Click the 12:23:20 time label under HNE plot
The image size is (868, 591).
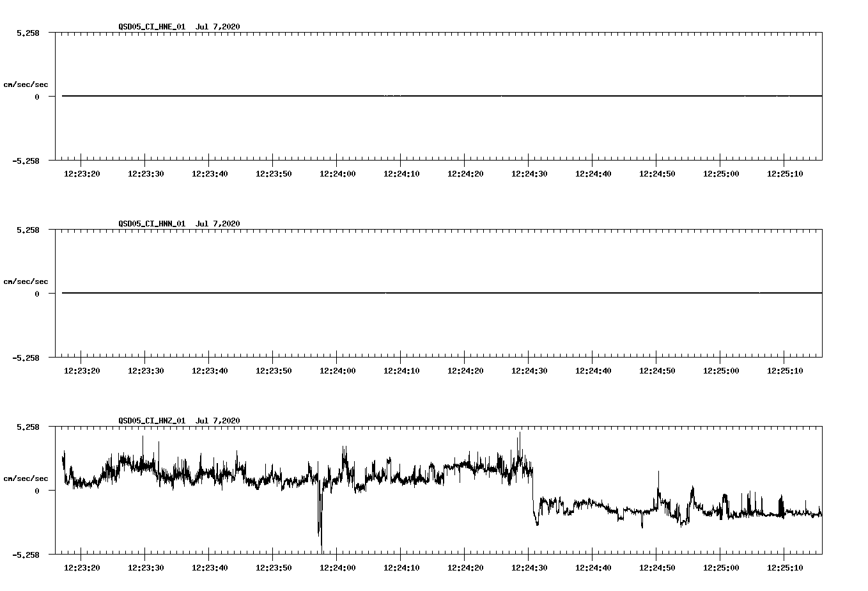[82, 174]
